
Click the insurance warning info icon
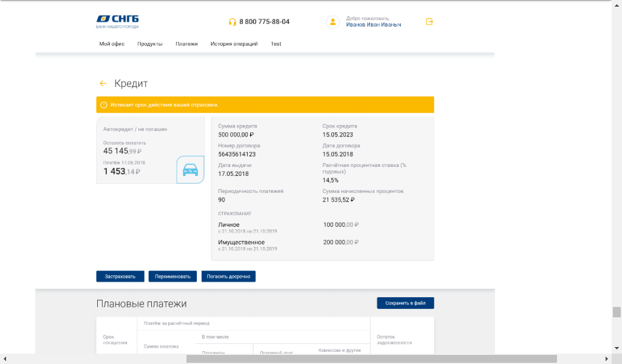[x=103, y=105]
